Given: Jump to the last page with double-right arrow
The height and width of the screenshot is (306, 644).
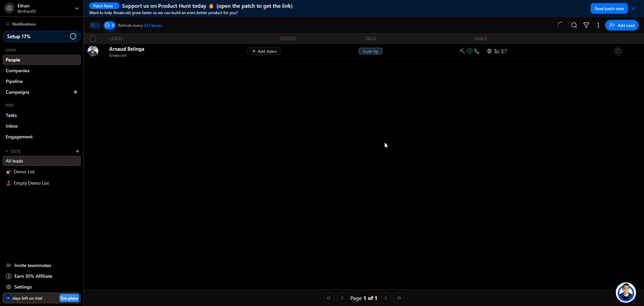Looking at the screenshot, I should click(x=399, y=298).
